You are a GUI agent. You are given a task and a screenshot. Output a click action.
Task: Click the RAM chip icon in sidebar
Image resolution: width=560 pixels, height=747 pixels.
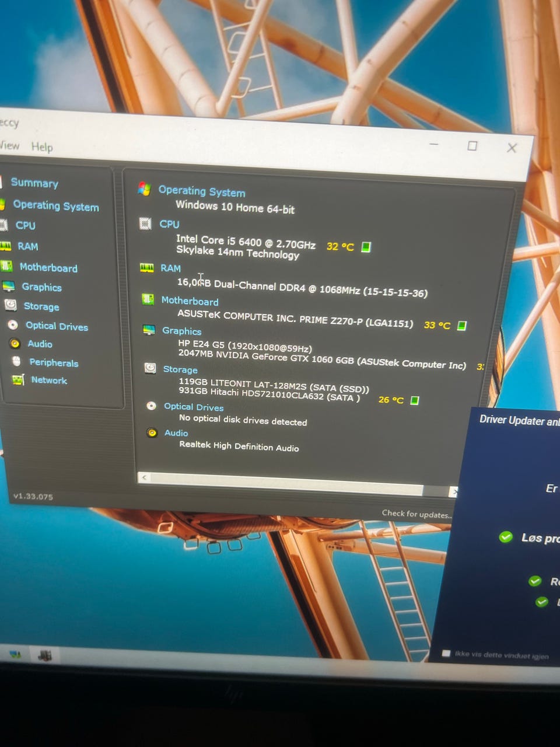(x=5, y=246)
